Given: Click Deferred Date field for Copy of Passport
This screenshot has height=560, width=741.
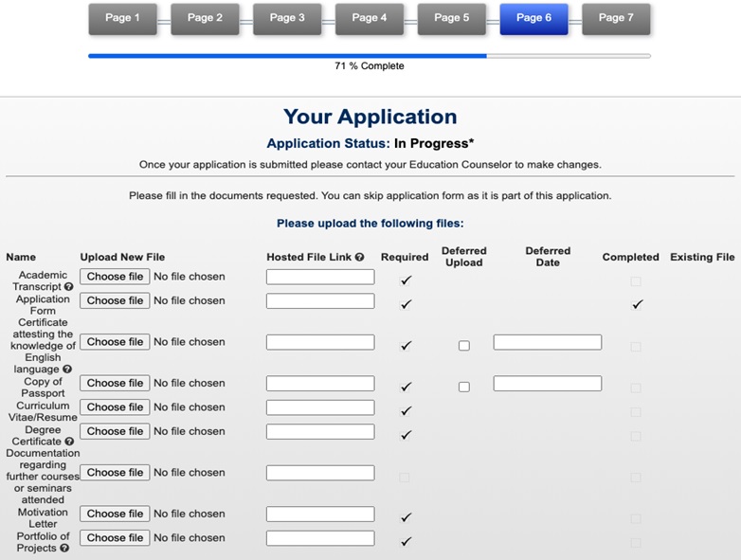Looking at the screenshot, I should pyautogui.click(x=548, y=383).
